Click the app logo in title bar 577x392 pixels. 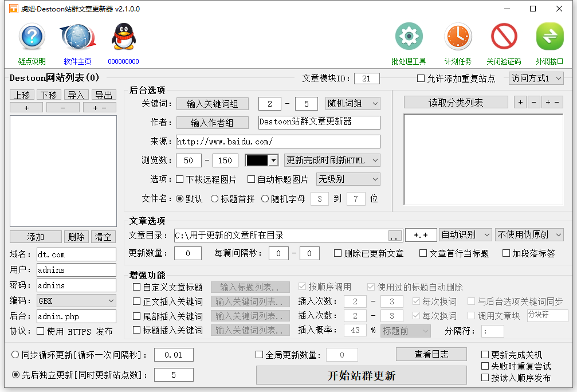tap(13, 9)
